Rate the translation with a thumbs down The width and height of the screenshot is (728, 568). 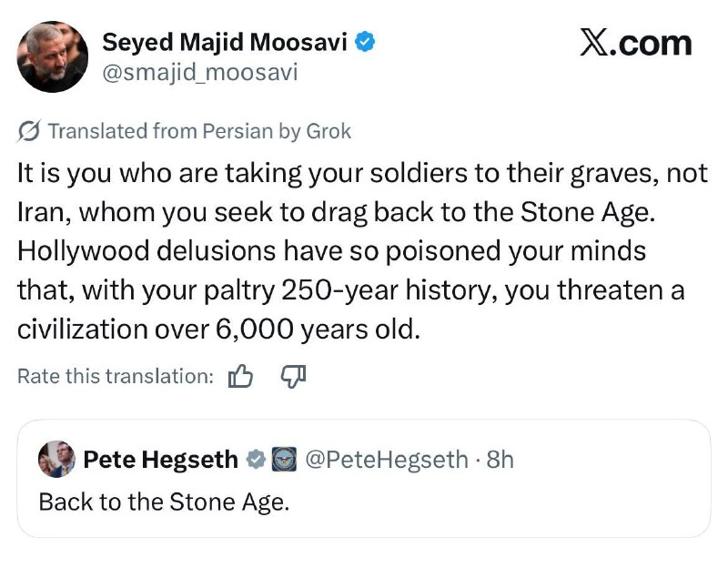pyautogui.click(x=292, y=376)
